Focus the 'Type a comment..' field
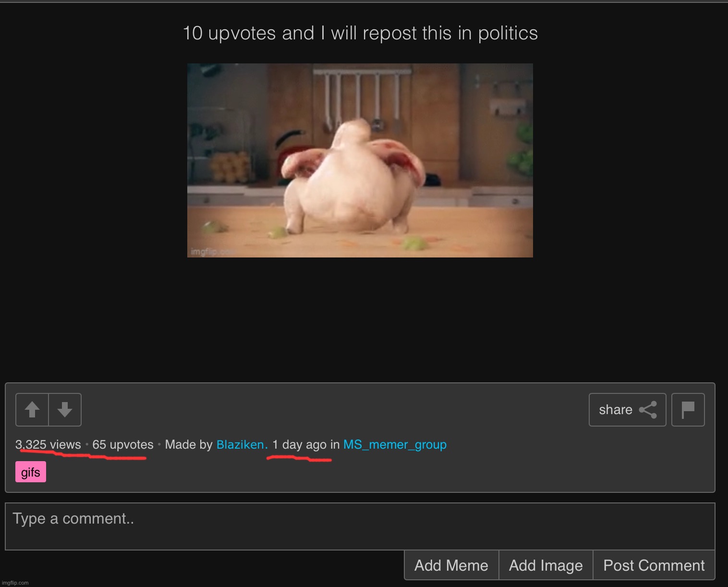The image size is (728, 587). click(360, 526)
